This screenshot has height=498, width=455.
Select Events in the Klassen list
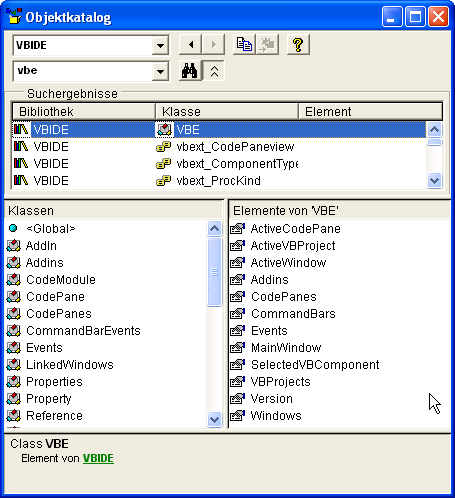tap(44, 348)
